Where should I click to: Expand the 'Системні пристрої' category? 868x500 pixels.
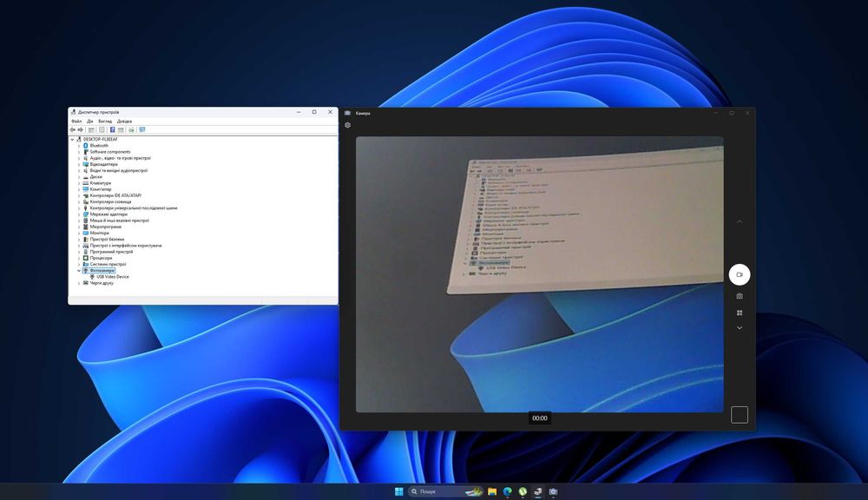79,264
